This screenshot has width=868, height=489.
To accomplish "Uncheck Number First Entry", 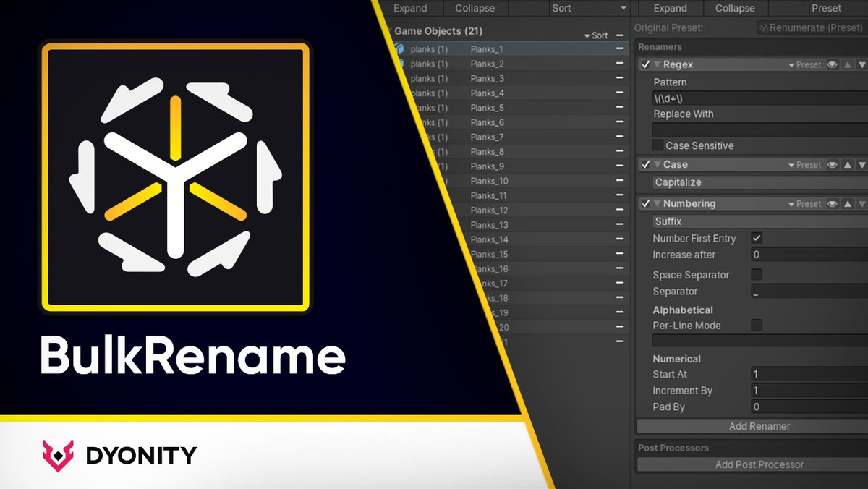I will tap(757, 238).
